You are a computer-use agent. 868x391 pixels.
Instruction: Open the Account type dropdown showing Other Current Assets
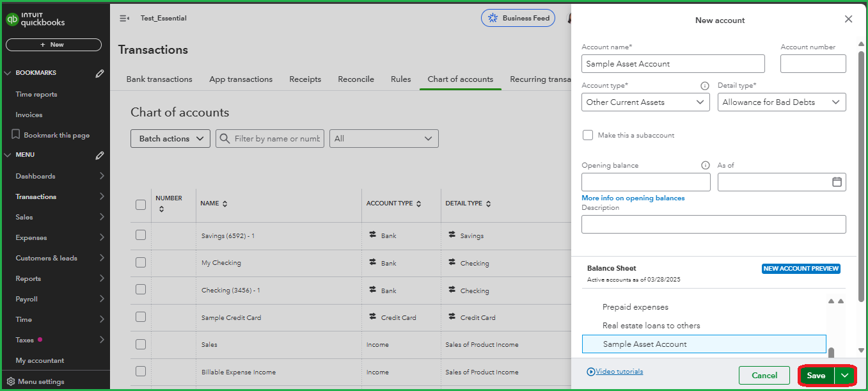click(645, 102)
